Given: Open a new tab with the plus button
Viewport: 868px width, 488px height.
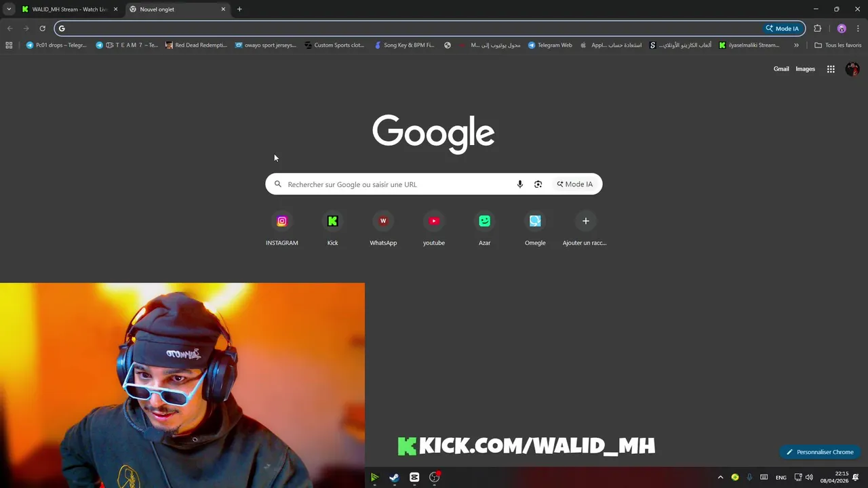Looking at the screenshot, I should (x=239, y=9).
